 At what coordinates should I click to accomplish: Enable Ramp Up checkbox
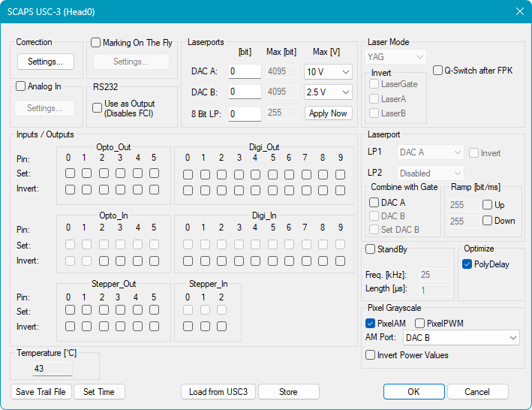point(487,205)
